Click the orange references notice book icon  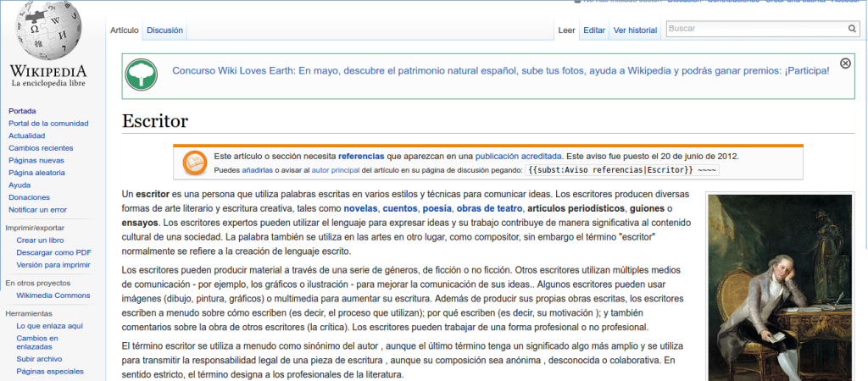pos(194,162)
